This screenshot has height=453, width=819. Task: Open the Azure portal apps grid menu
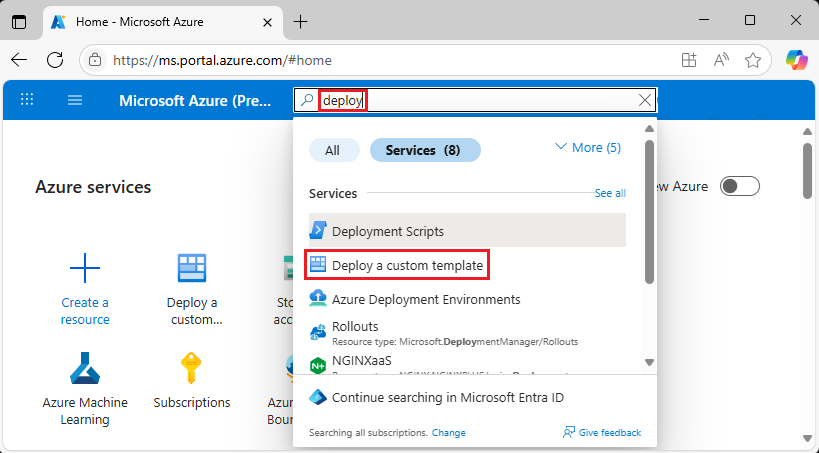tap(27, 100)
